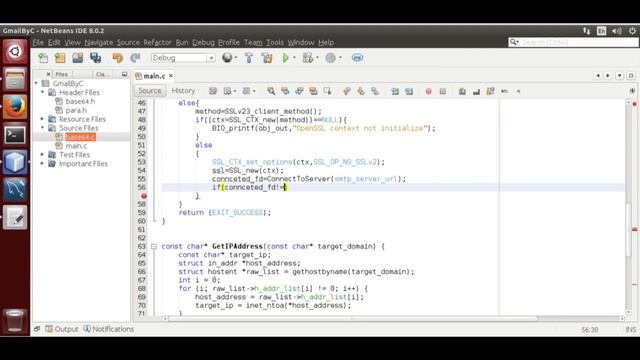640x360 pixels.
Task: Click the horizontal editor scrollbar
Action: (x=353, y=318)
